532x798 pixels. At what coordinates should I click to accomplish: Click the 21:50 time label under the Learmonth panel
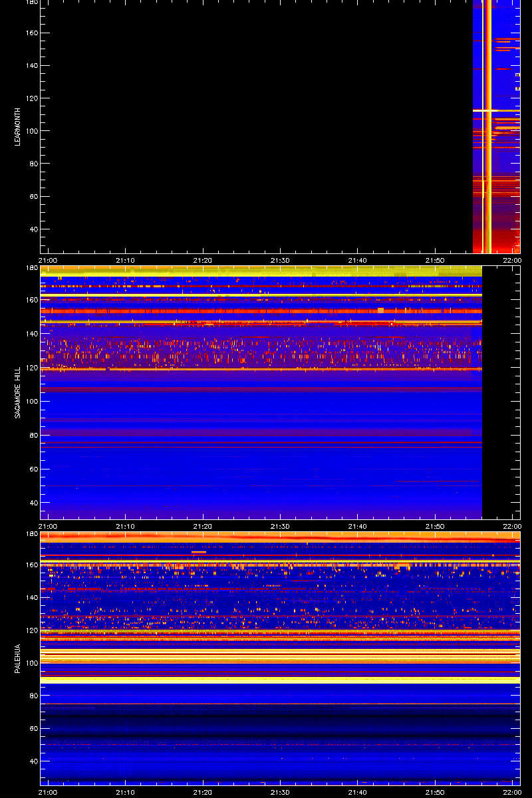[x=435, y=260]
